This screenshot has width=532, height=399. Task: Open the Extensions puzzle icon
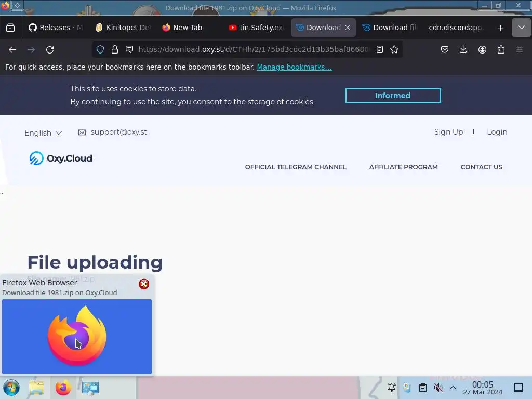[501, 49]
